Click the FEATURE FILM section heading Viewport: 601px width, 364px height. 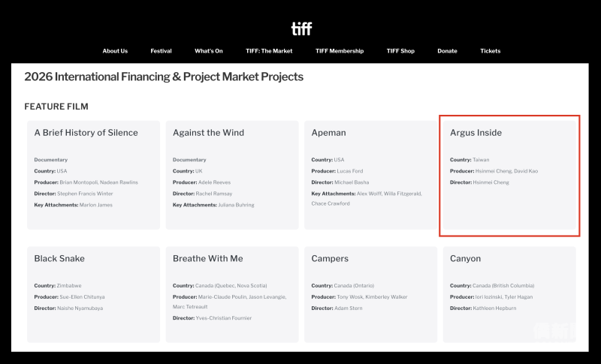coord(56,107)
